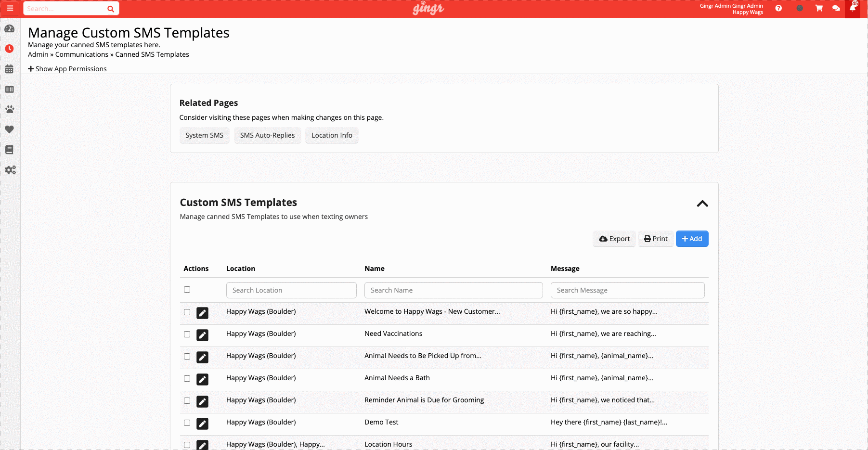
Task: Focus the top Search field
Action: [x=65, y=9]
